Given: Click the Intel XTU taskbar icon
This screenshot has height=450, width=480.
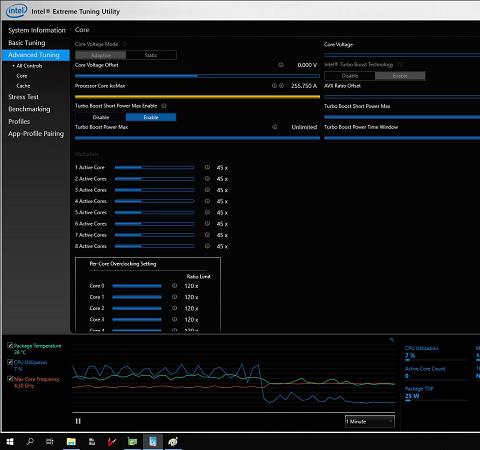Looking at the screenshot, I should coord(153,442).
